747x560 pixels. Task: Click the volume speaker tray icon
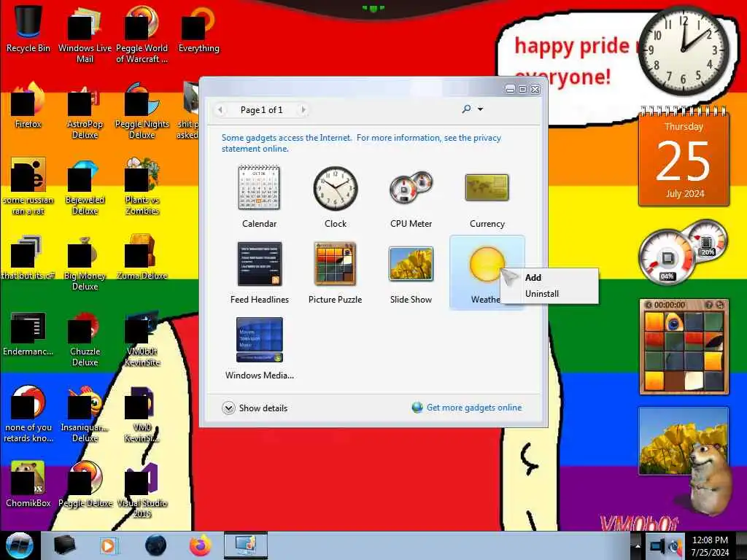click(675, 546)
